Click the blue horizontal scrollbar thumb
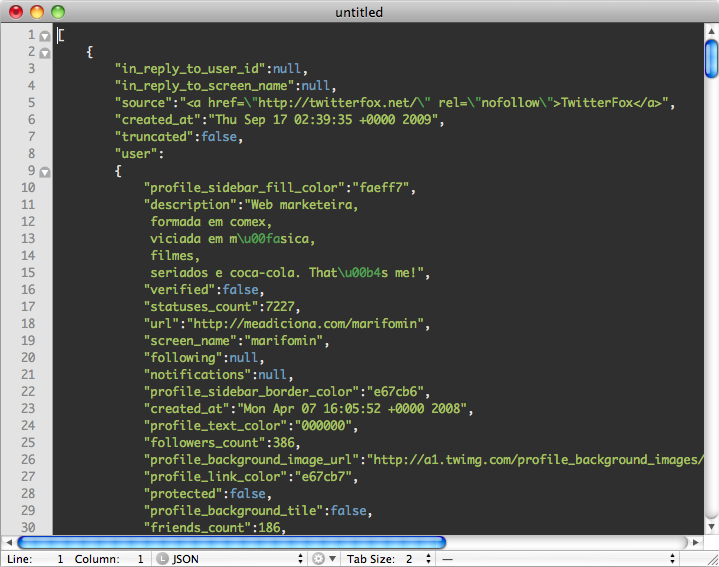The image size is (719, 567). (231, 542)
